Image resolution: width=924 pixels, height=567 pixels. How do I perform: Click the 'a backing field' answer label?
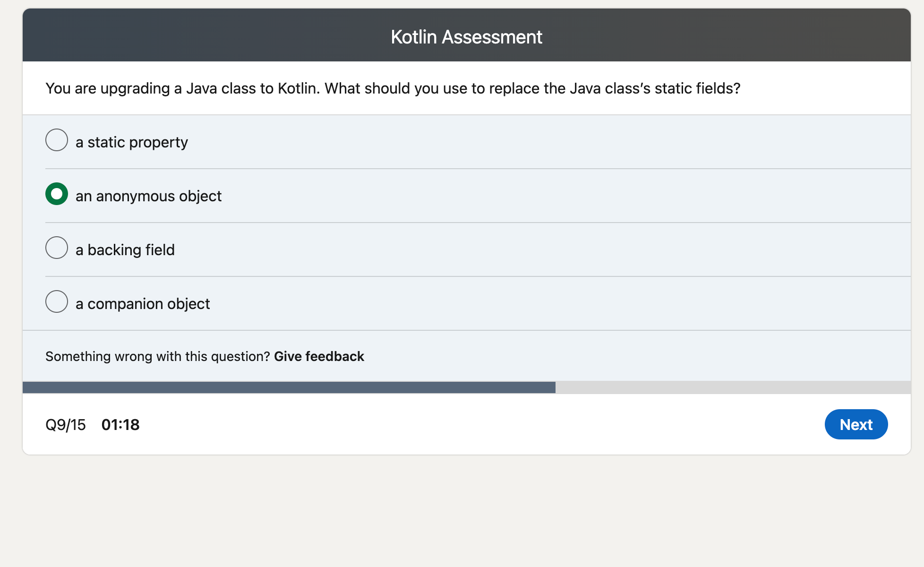(126, 249)
